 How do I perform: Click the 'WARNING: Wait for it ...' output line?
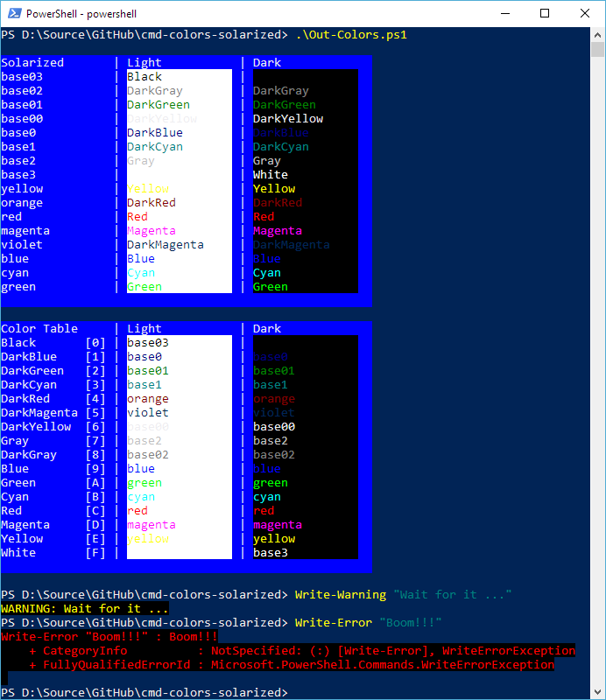pos(85,608)
